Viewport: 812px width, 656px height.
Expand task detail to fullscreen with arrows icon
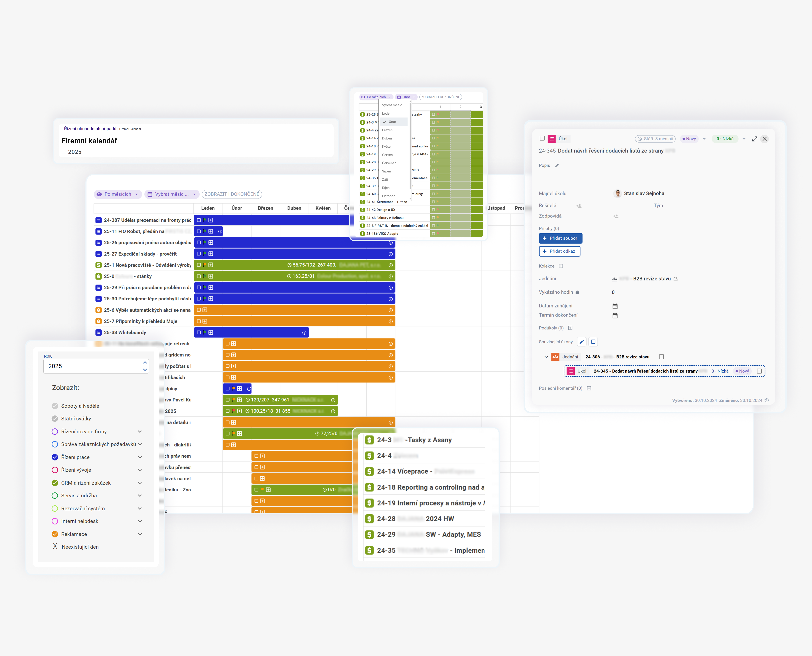pos(755,139)
